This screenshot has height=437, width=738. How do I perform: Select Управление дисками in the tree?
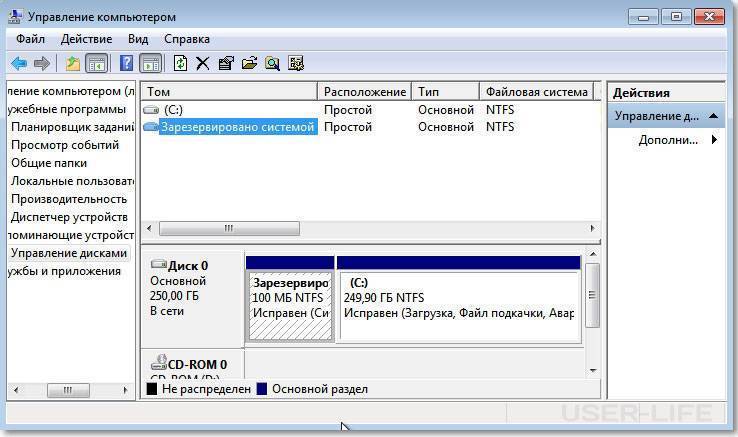pyautogui.click(x=69, y=253)
